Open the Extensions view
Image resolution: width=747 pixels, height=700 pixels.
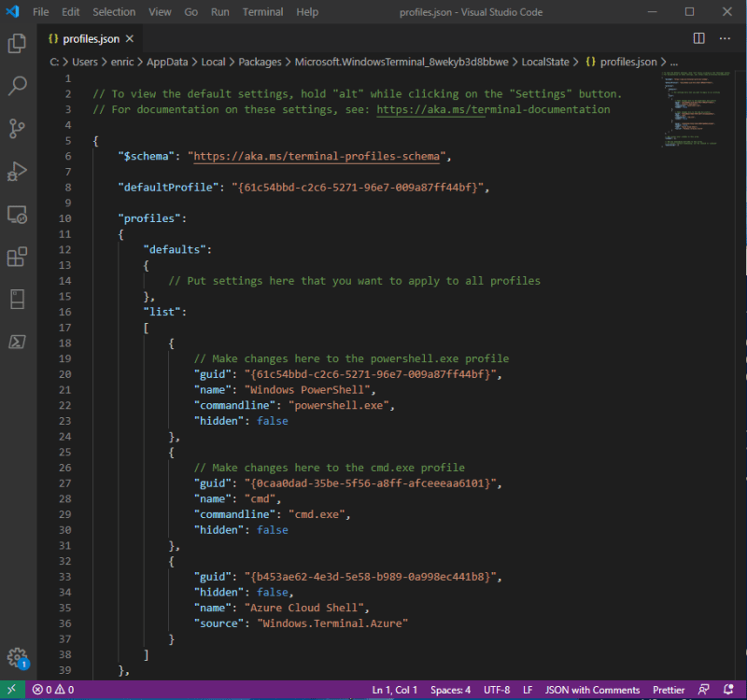pos(17,257)
